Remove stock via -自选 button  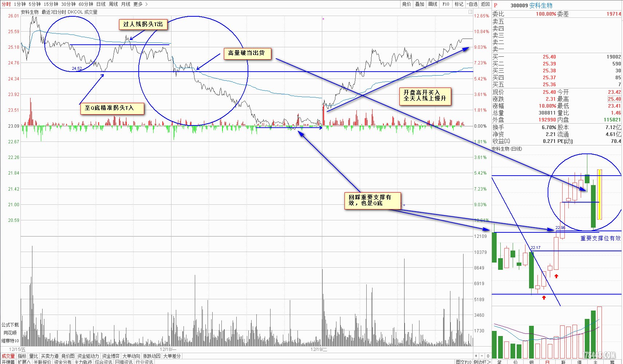(x=472, y=4)
